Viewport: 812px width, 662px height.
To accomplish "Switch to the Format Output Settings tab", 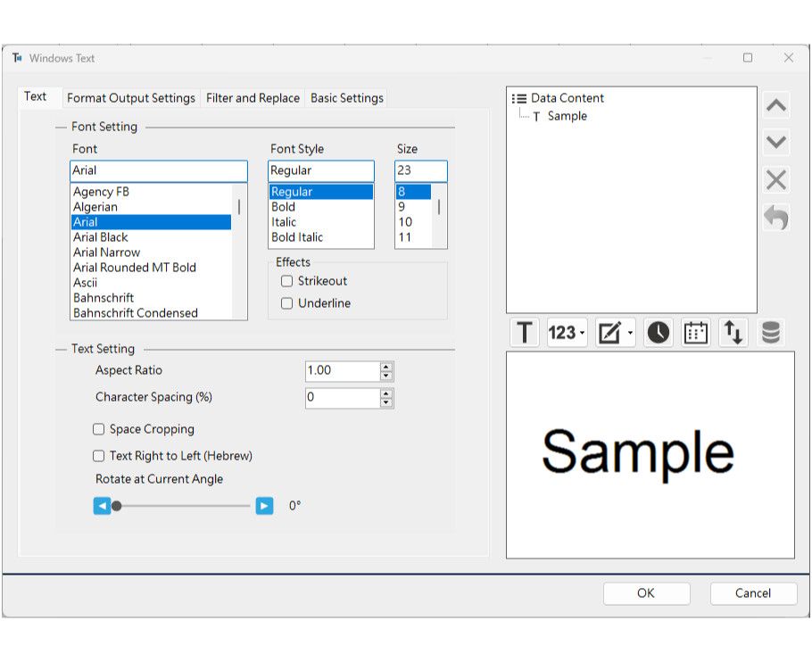I will [130, 98].
